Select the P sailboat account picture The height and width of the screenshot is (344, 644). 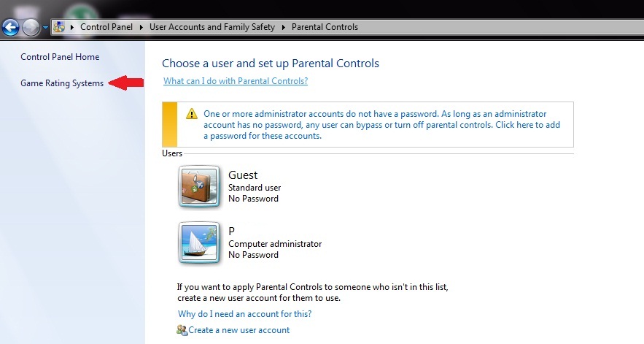tap(199, 242)
